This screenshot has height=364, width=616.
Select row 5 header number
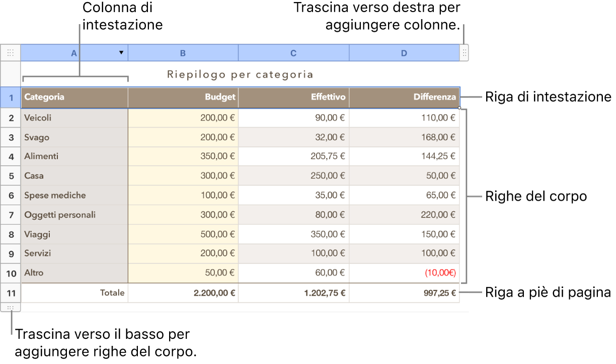tap(11, 176)
